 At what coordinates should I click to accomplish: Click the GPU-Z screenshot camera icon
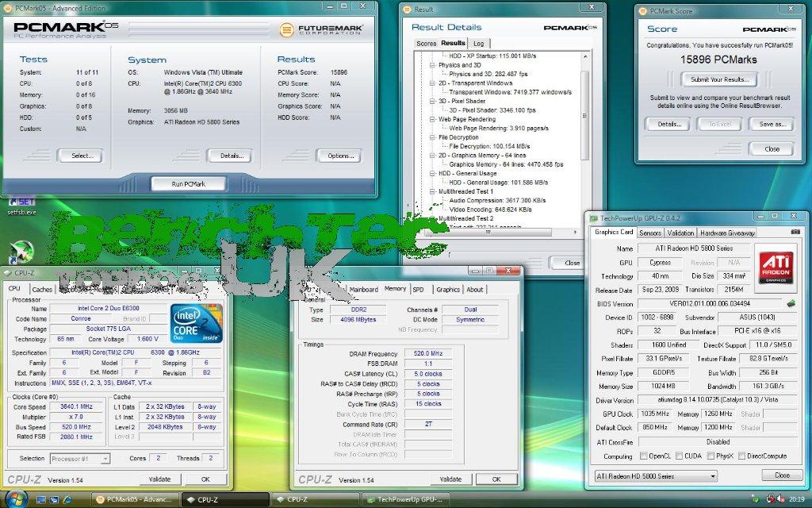[795, 232]
